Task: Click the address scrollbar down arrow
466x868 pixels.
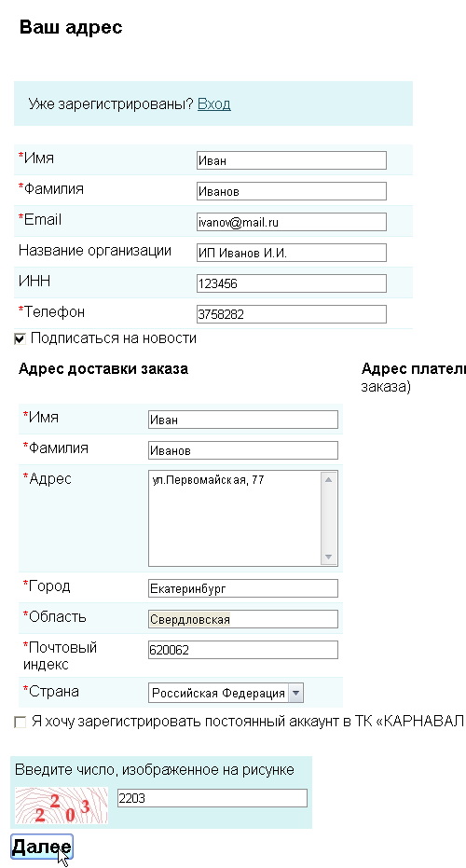Action: (x=328, y=557)
